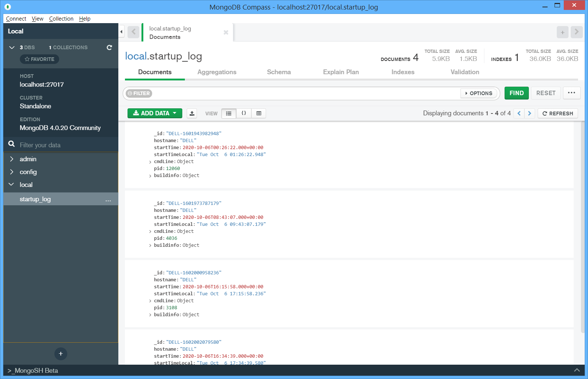Expand the query OPTIONS

point(479,93)
